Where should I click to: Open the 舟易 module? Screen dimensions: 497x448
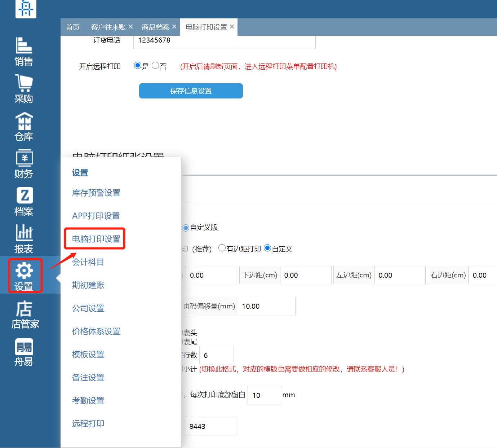(x=24, y=352)
